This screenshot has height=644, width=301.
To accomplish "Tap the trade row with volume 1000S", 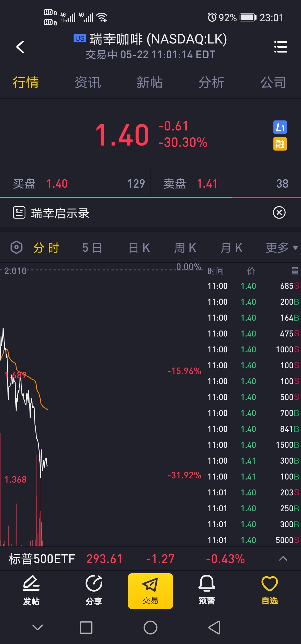I will pos(253,349).
